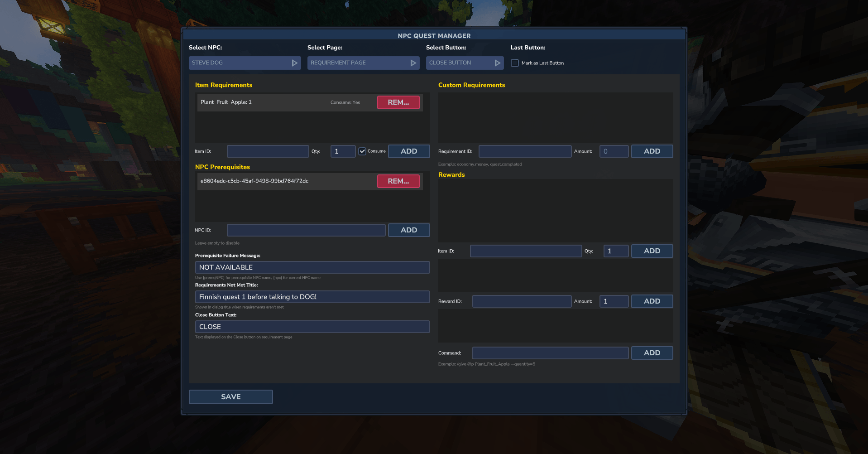Expand the Select Page dropdown
Image resolution: width=868 pixels, height=454 pixels.
(x=363, y=63)
